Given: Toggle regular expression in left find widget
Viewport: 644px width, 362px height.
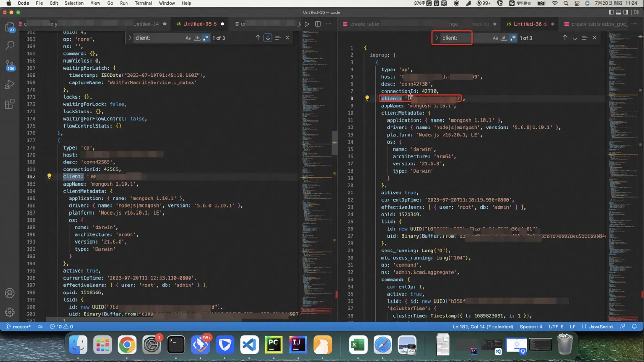Looking at the screenshot, I should coord(206,38).
